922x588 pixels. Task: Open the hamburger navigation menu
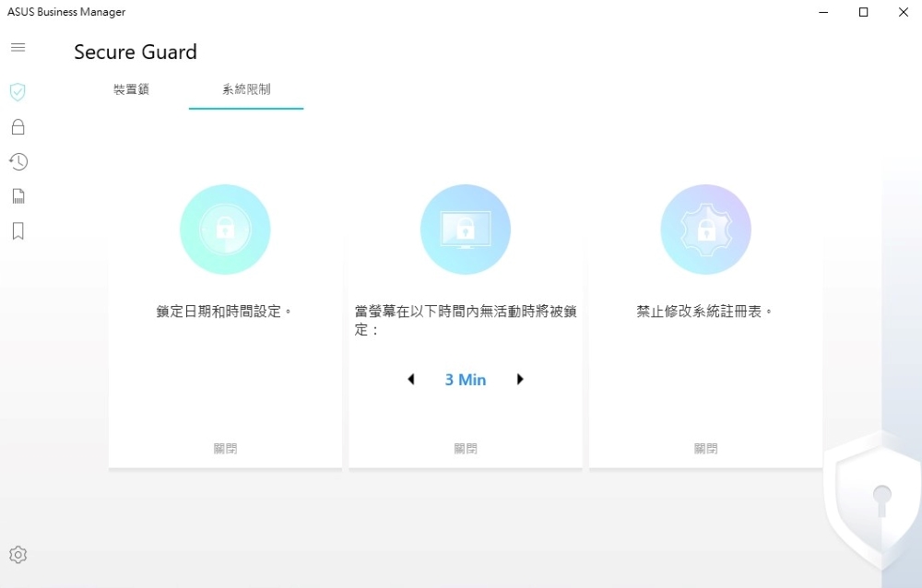(x=18, y=47)
